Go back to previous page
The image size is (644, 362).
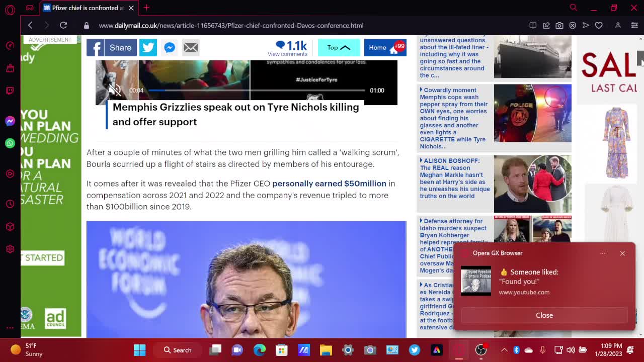30,25
